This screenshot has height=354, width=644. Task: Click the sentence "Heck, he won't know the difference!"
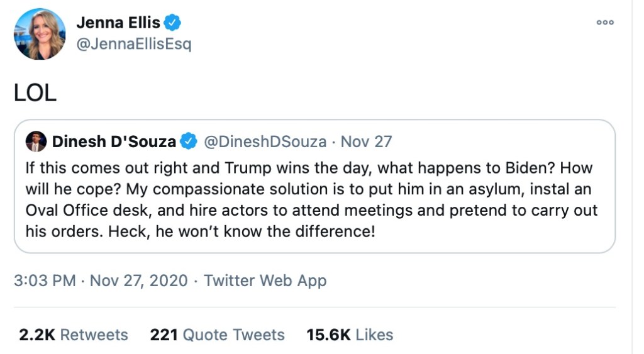(x=270, y=231)
